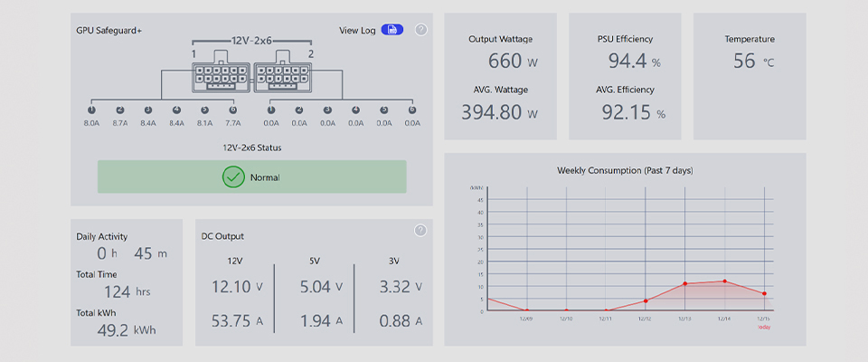The width and height of the screenshot is (868, 362).
Task: Click the 12/14 peak data point
Action: pos(724,281)
